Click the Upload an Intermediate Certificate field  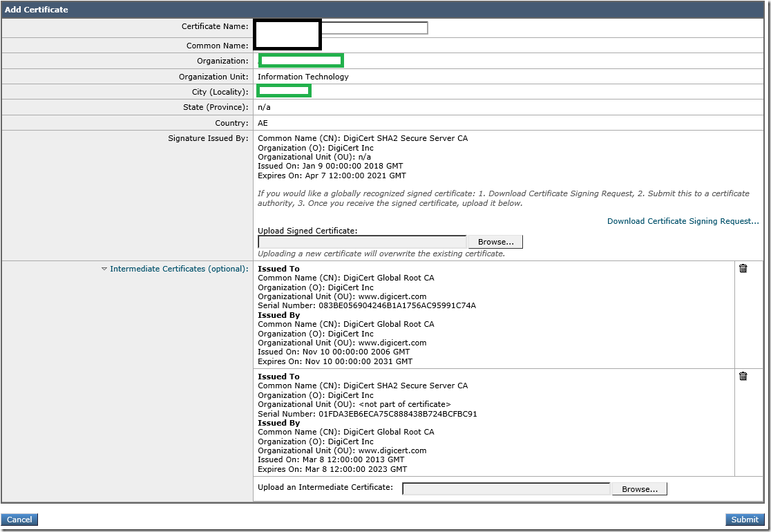pyautogui.click(x=506, y=488)
